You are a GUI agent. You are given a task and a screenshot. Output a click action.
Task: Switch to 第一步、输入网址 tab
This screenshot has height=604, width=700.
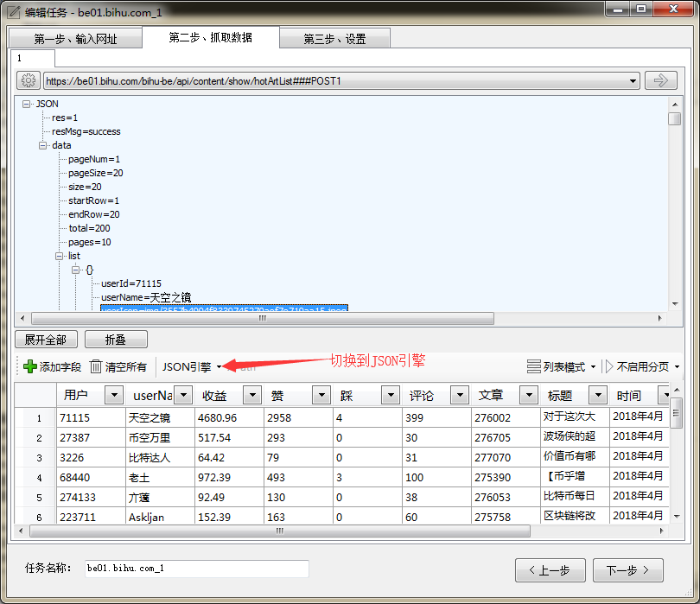click(x=75, y=39)
